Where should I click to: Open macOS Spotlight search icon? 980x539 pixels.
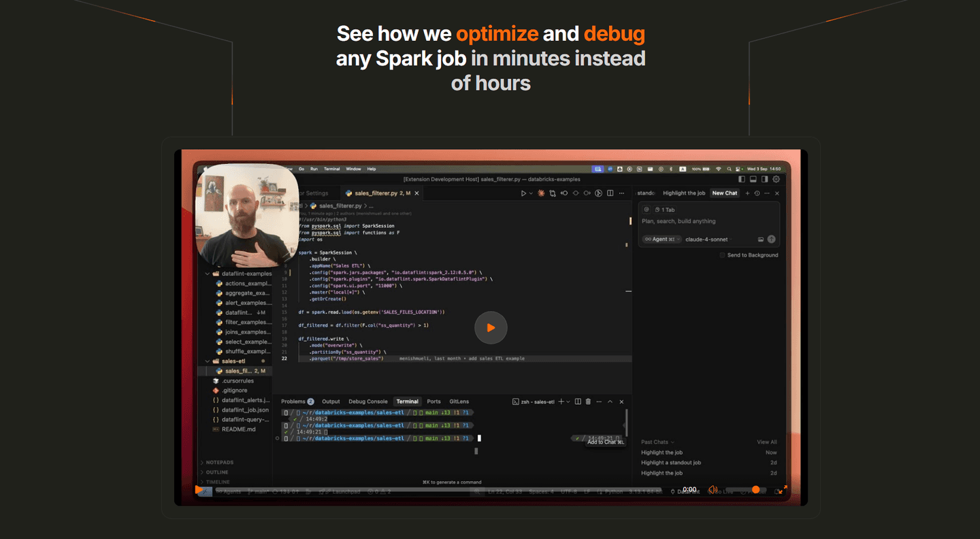(x=729, y=169)
